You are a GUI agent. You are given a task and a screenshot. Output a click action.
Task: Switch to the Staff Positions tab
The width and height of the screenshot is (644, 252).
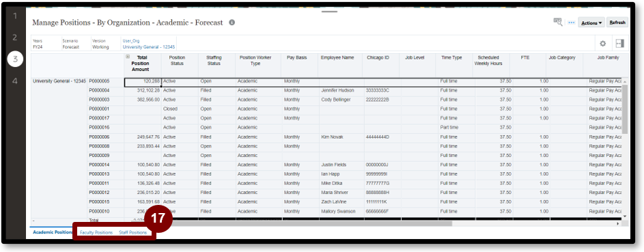click(x=132, y=232)
